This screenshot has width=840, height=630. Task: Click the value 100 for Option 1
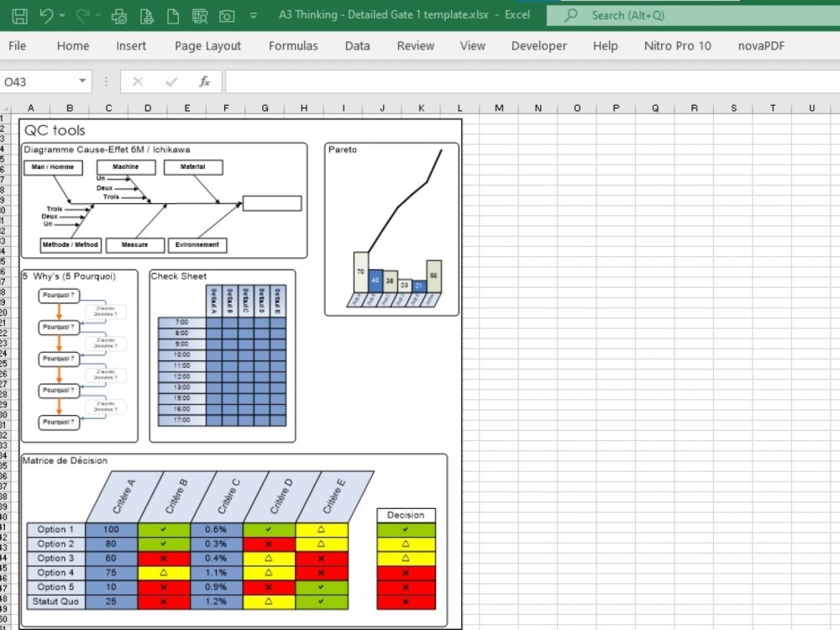click(x=111, y=530)
